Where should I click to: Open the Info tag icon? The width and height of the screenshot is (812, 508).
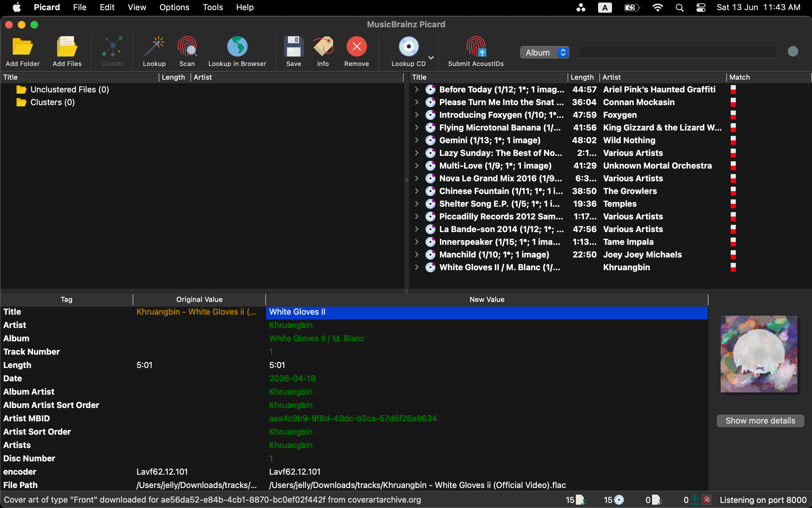click(323, 47)
